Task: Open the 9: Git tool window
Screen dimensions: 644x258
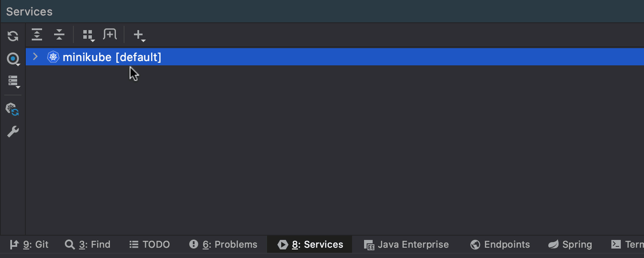Action: [x=29, y=245]
